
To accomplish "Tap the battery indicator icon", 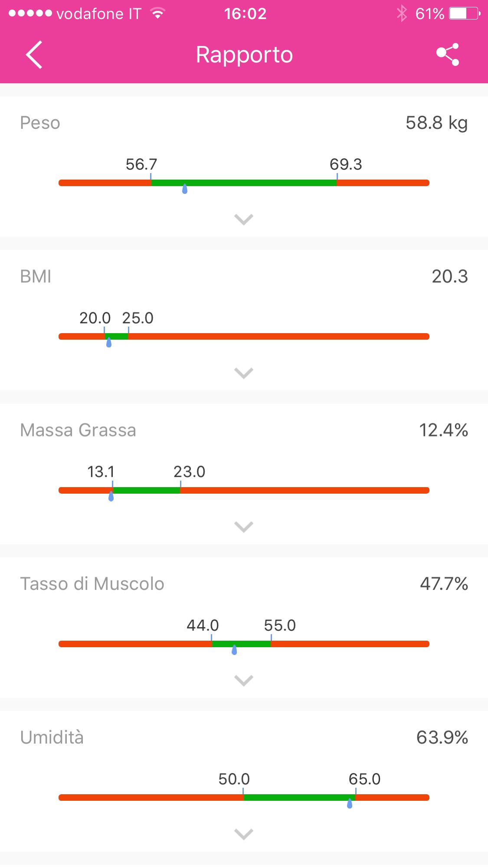I will coord(465,13).
